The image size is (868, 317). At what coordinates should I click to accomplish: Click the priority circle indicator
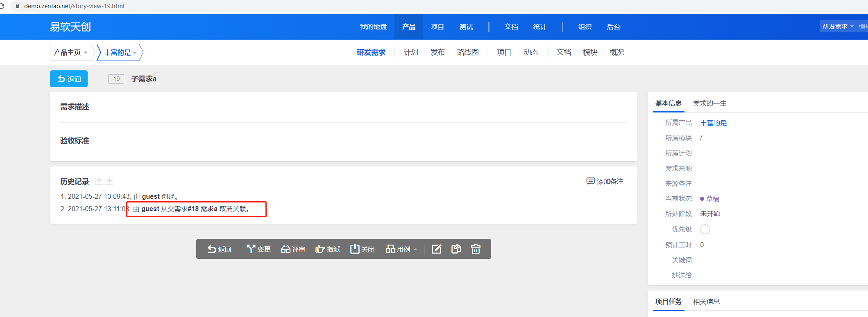[x=705, y=229]
